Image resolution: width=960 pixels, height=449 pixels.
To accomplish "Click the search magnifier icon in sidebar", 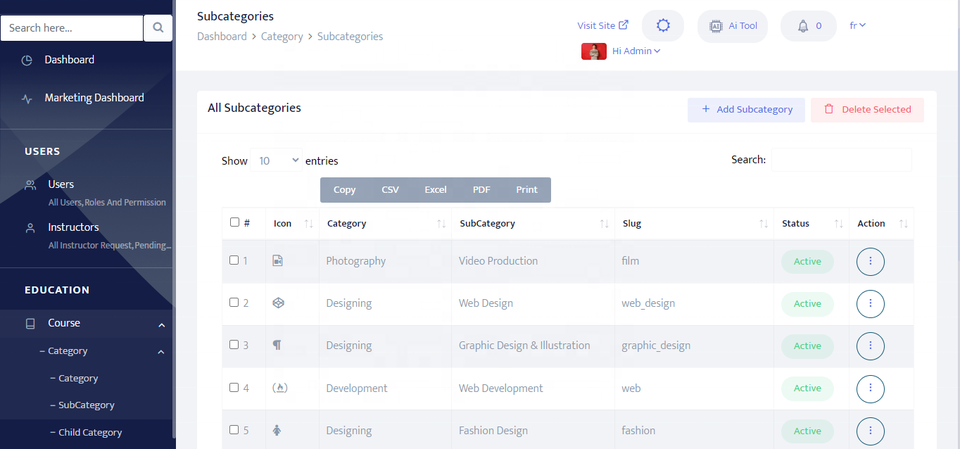I will click(x=158, y=28).
